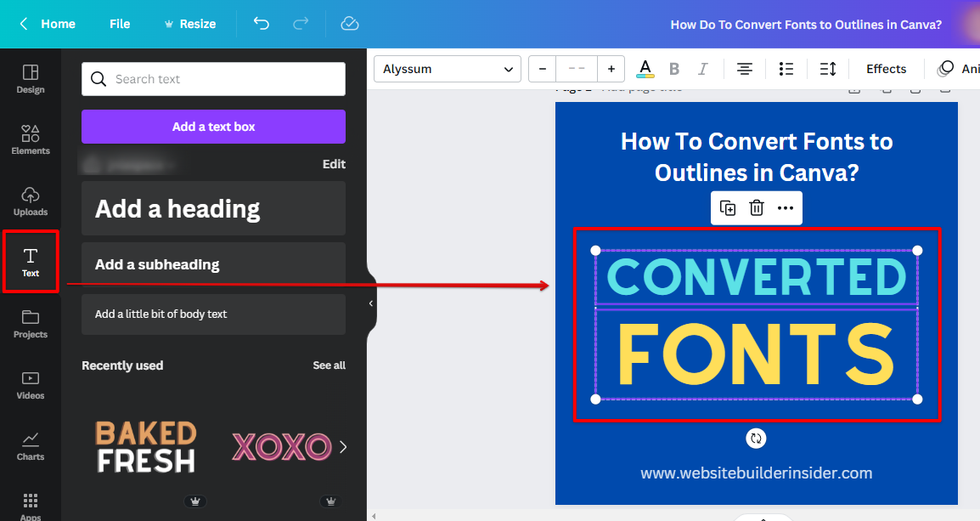Viewport: 980px width, 521px height.
Task: Open the text color picker
Action: (645, 69)
